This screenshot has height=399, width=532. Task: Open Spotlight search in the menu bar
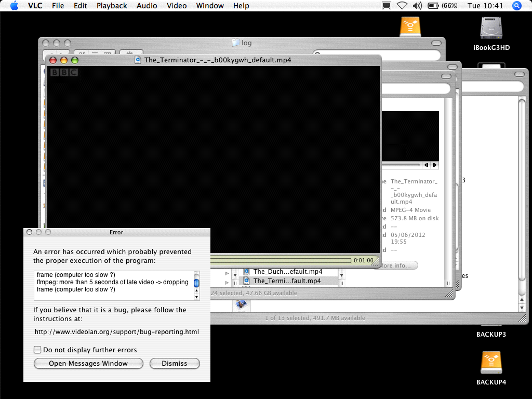516,6
